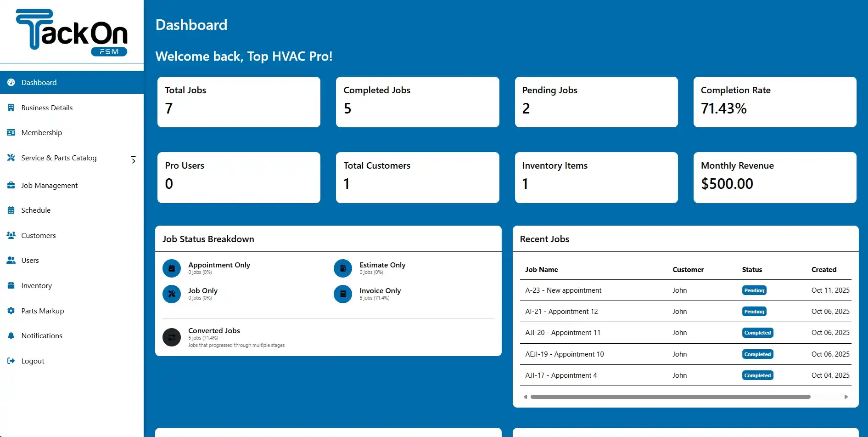
Task: Open Inventory using the box icon
Action: (11, 285)
